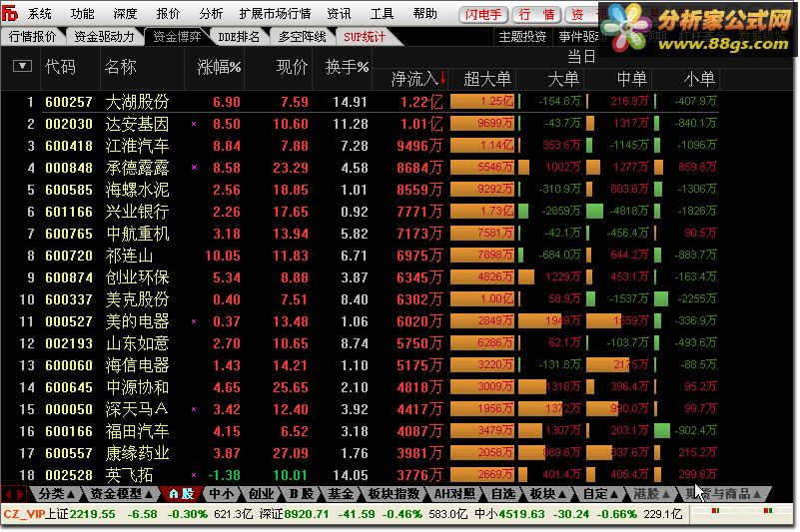The image size is (800, 532).
Task: Sort by the 换手% column header
Action: pyautogui.click(x=347, y=67)
